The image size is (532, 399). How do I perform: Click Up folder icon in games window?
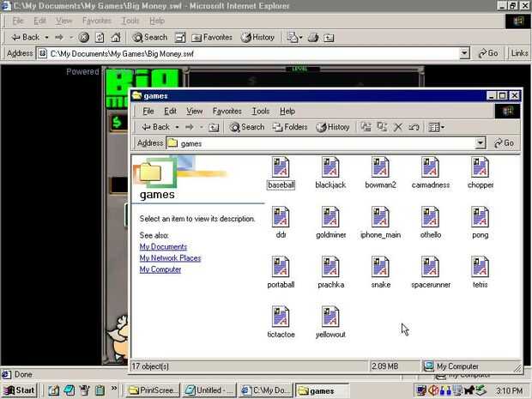(x=214, y=127)
